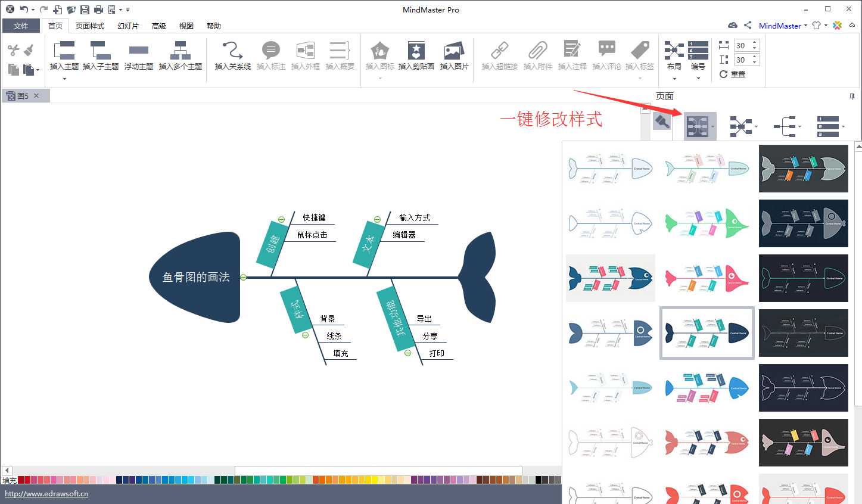
Task: Pick the red swatch in fill palette
Action: click(21, 480)
